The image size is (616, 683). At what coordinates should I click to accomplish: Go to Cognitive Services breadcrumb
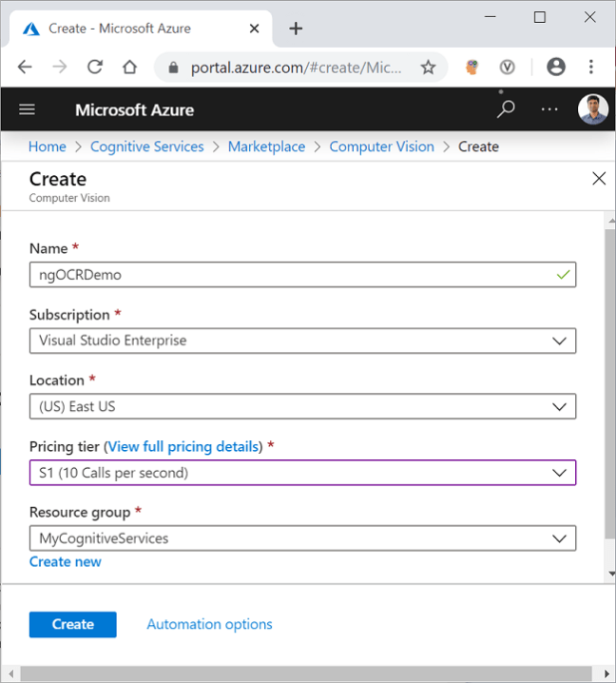(x=147, y=146)
